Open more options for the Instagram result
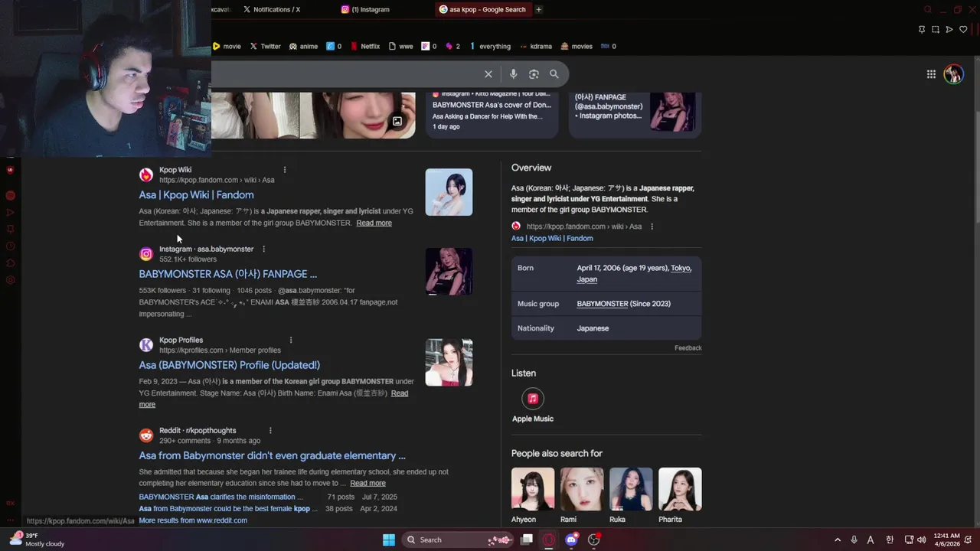 (263, 249)
